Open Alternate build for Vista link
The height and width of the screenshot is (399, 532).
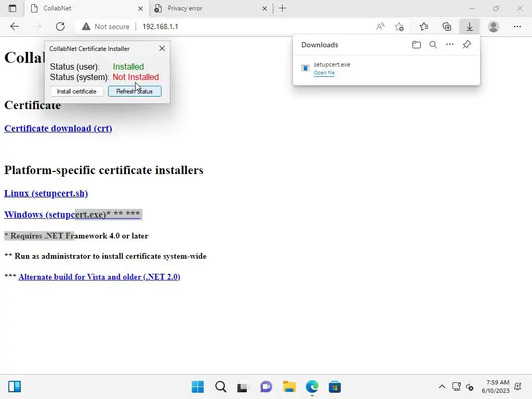click(99, 277)
